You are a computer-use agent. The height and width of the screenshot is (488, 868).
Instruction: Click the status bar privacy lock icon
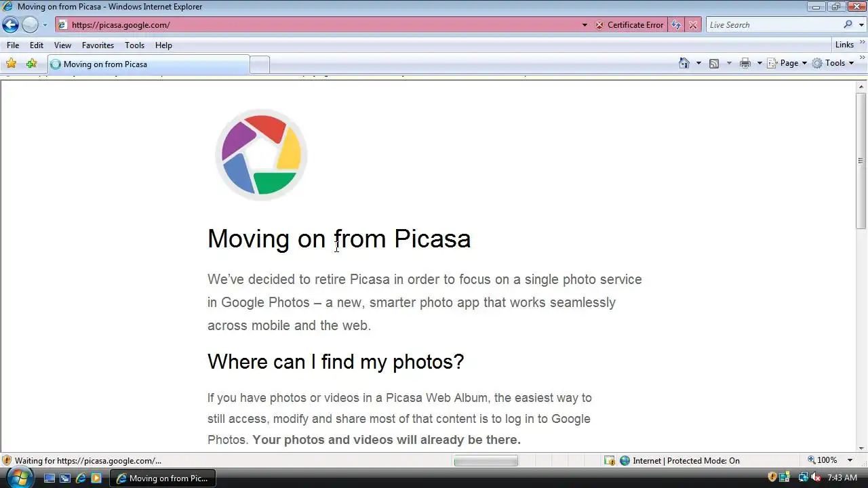tap(610, 461)
